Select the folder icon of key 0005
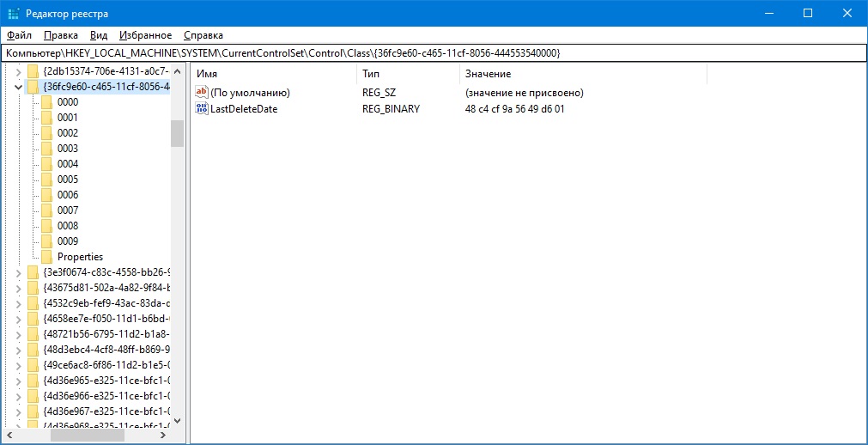This screenshot has width=868, height=445. (x=46, y=180)
